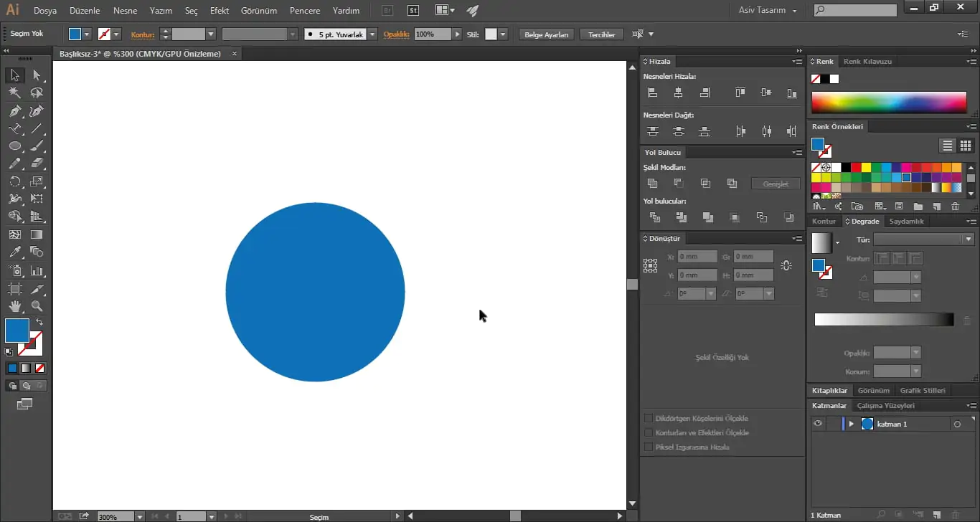Apply horizontal center alignment in Hizala panel
The image size is (980, 522).
[x=678, y=92]
